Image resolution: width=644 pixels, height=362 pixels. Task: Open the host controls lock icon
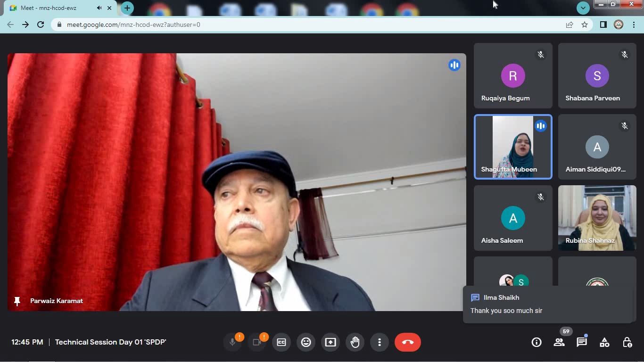click(x=627, y=343)
